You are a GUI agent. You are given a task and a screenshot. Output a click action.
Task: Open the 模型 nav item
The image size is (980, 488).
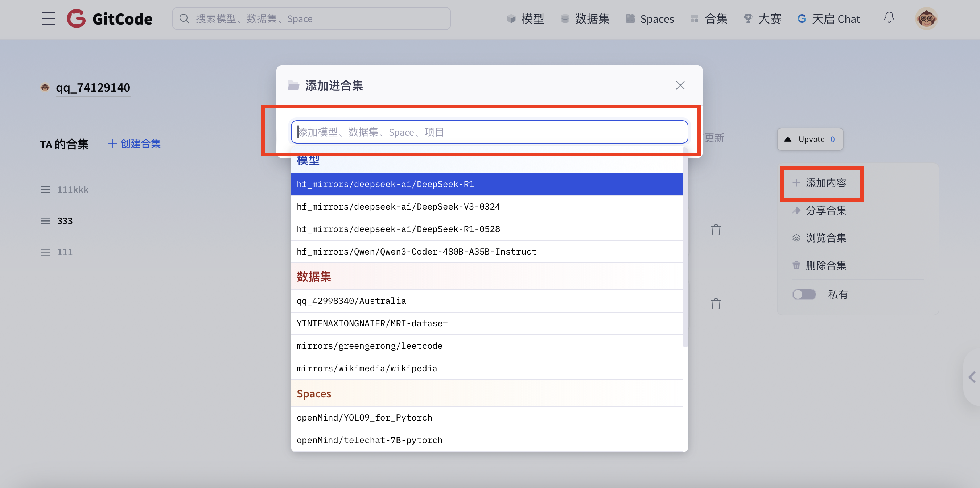pos(526,18)
